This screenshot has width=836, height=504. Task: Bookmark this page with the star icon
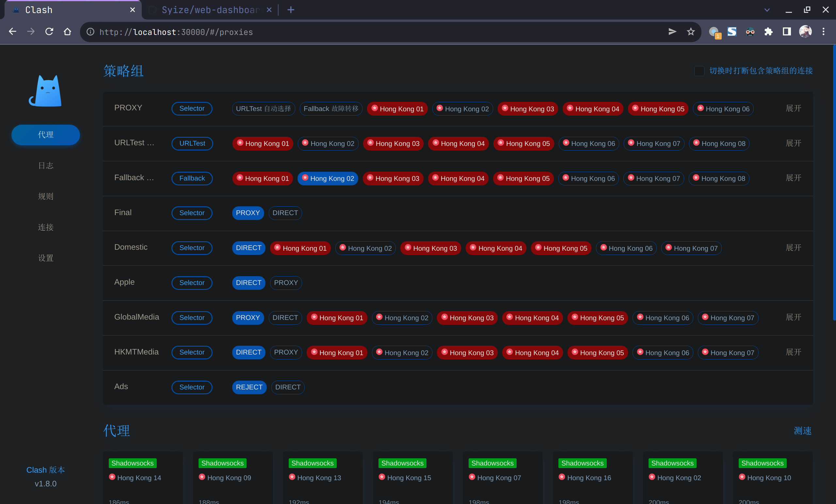coord(690,32)
